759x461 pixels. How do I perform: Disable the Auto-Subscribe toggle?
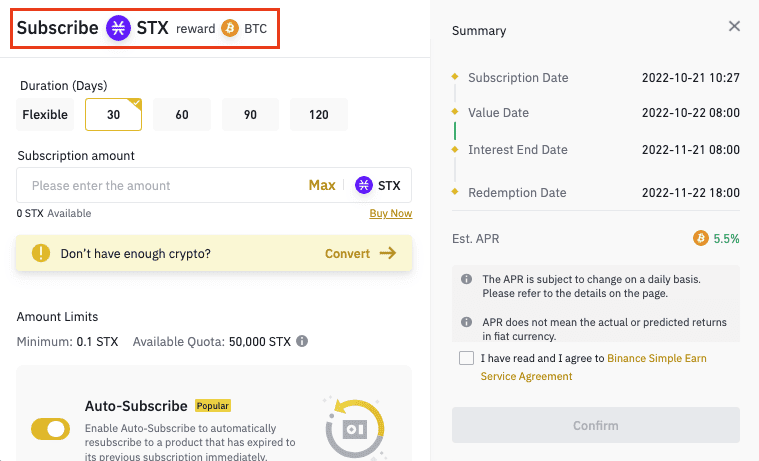50,429
